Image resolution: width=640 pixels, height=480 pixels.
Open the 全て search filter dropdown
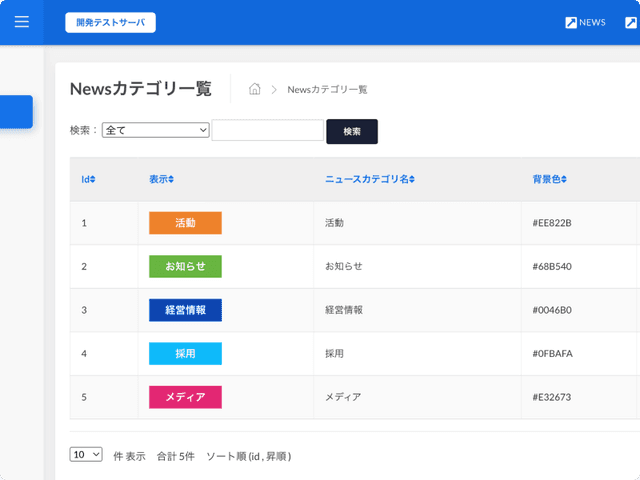[155, 130]
